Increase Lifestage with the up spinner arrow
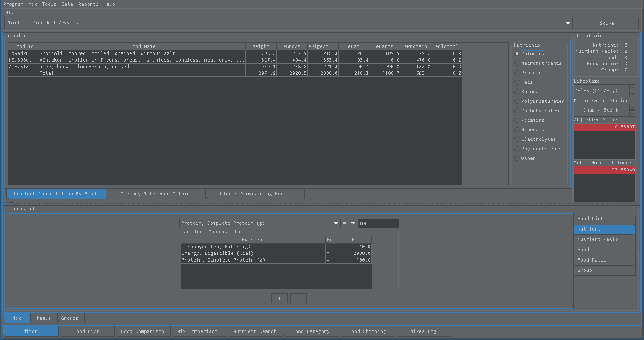The height and width of the screenshot is (340, 644). coord(632,88)
